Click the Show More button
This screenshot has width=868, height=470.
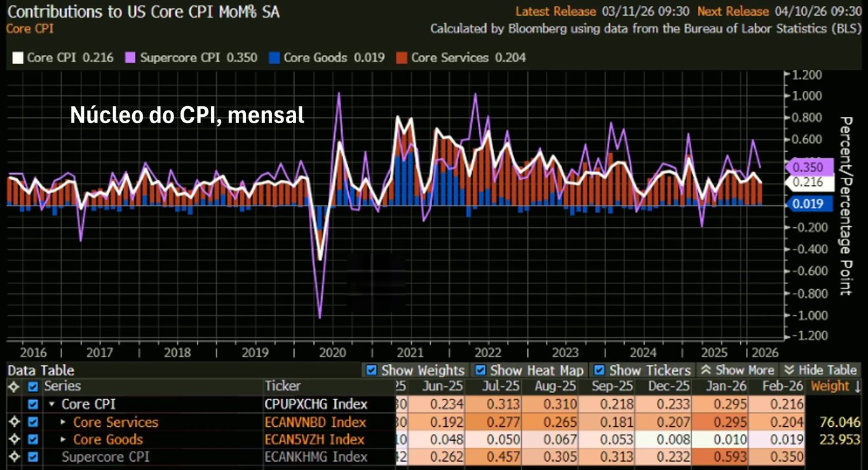click(737, 370)
